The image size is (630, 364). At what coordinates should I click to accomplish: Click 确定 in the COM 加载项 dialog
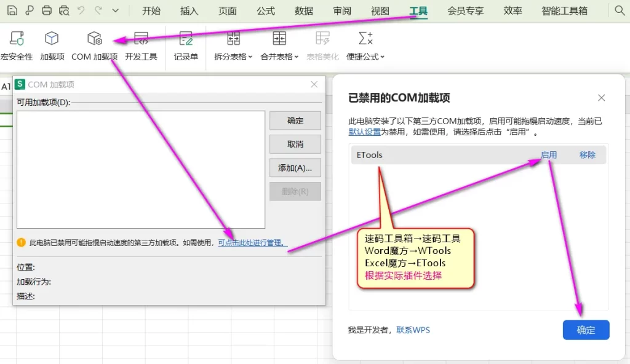pyautogui.click(x=295, y=121)
